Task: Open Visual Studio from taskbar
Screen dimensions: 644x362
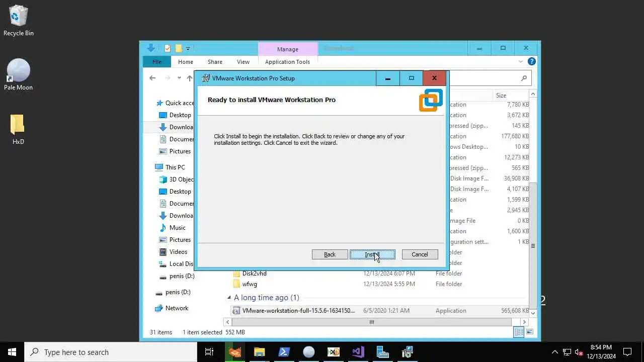Action: click(x=358, y=352)
